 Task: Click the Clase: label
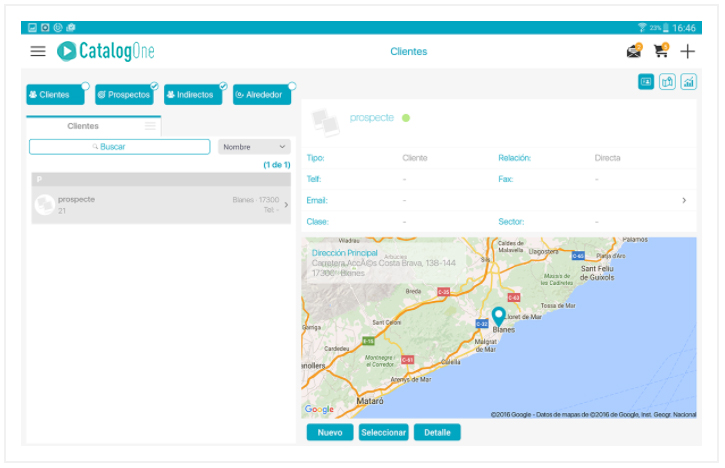[318, 222]
